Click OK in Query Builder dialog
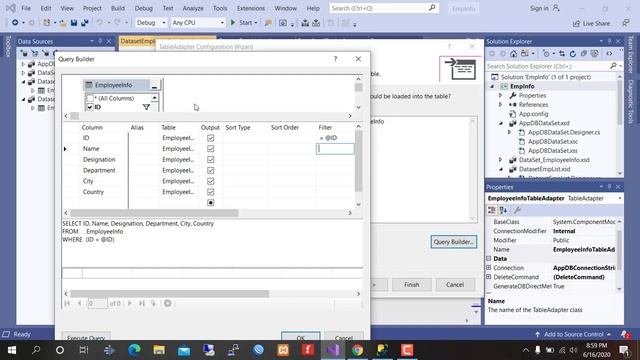640x360 pixels. pos(300,337)
